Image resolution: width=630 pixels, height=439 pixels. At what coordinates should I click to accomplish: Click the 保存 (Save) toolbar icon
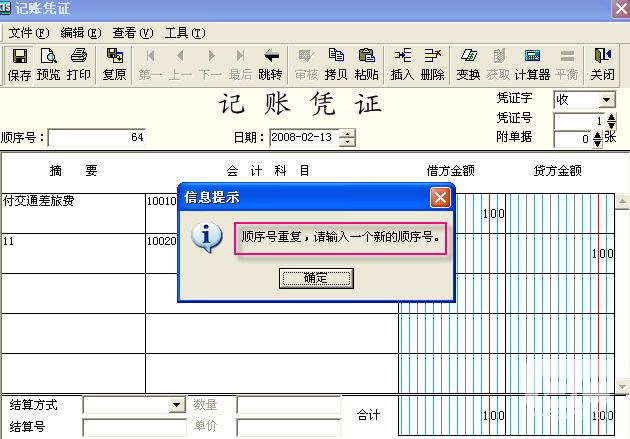click(x=19, y=63)
